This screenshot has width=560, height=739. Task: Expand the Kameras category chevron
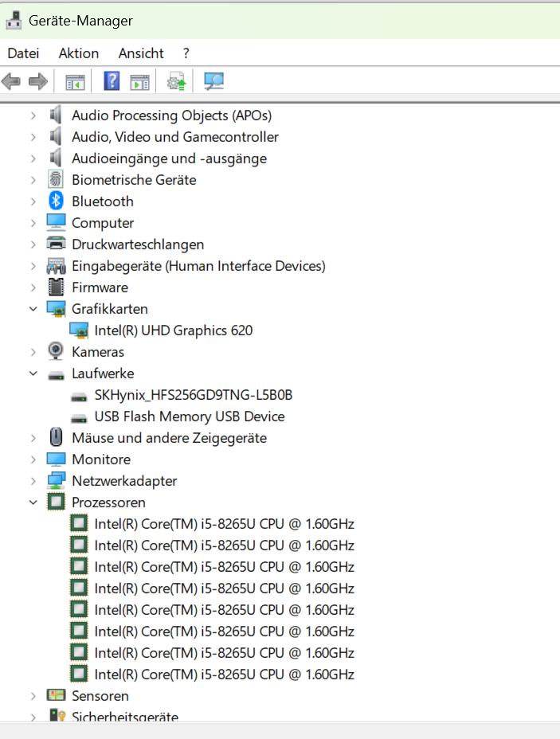[33, 352]
